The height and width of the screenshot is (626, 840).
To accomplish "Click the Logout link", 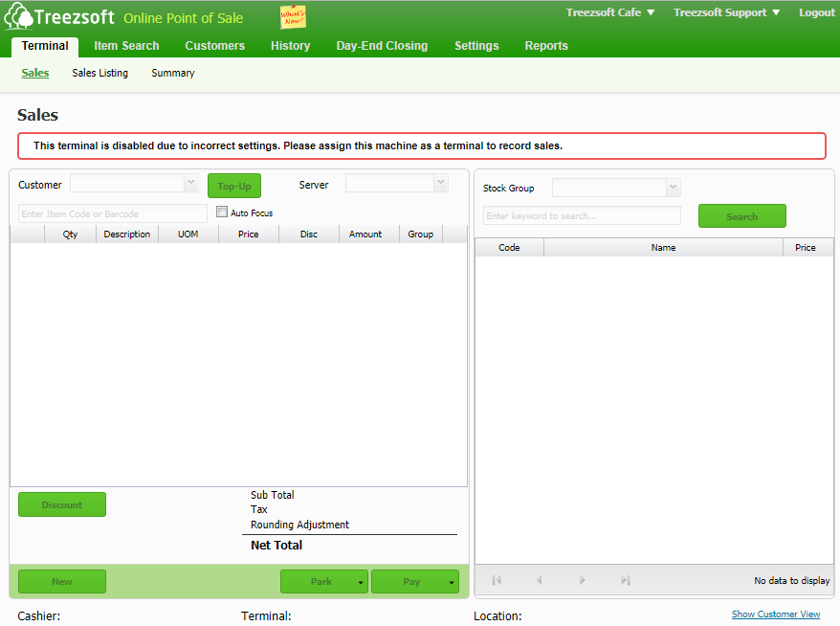I will [817, 12].
